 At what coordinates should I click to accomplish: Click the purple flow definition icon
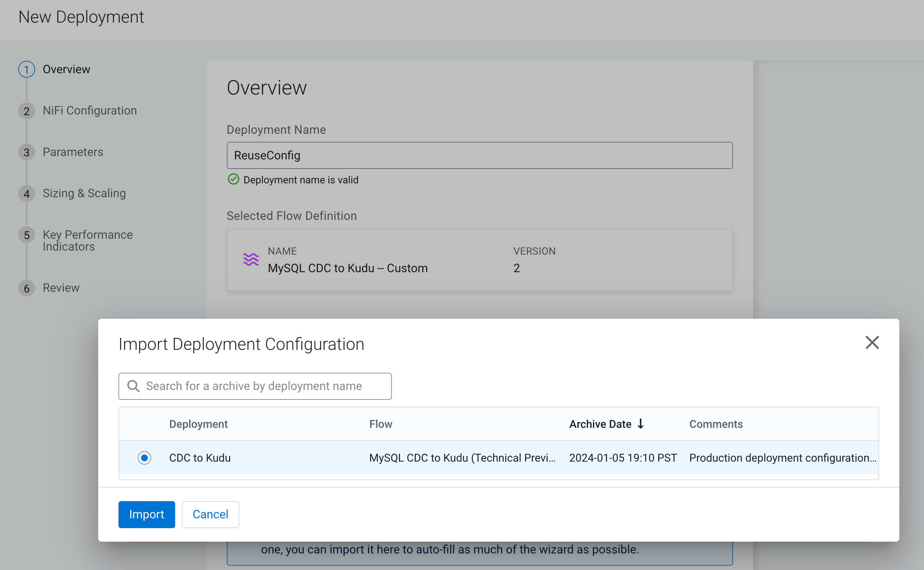click(251, 259)
